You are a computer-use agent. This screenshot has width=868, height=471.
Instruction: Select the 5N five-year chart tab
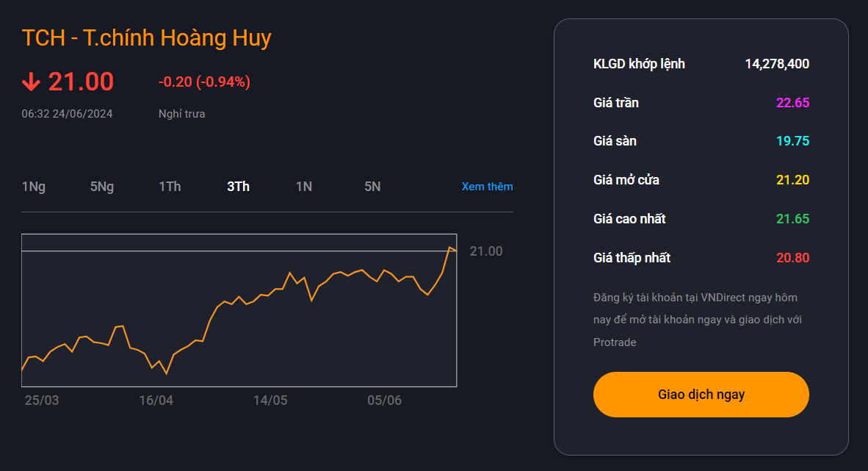point(372,187)
